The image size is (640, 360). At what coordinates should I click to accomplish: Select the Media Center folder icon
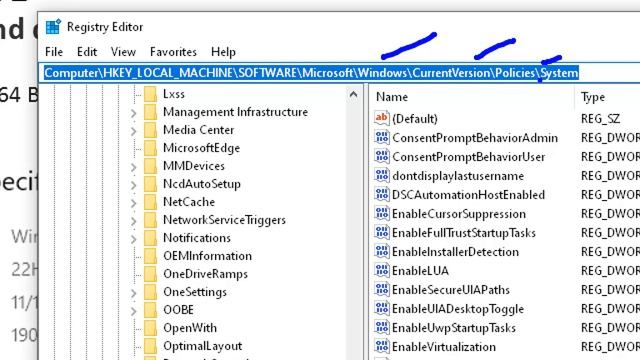click(150, 130)
